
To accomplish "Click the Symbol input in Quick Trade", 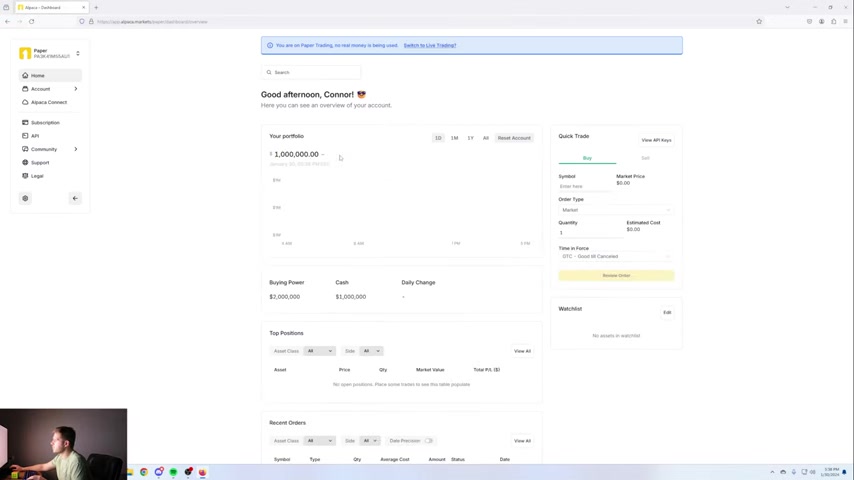I will 584,186.
